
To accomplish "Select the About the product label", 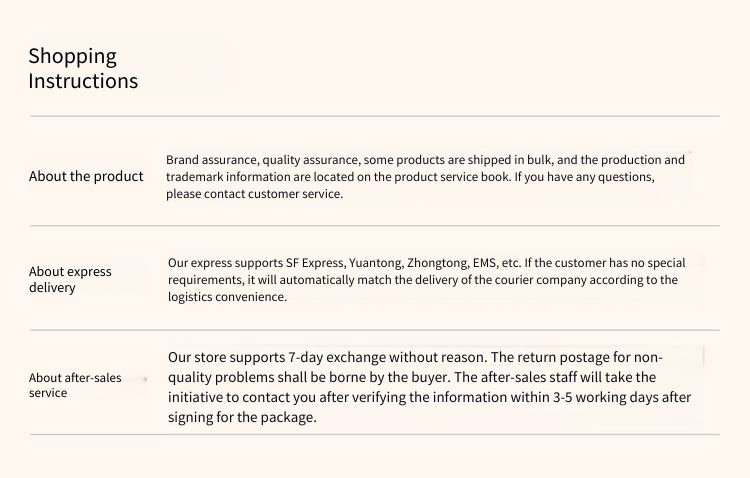I will (86, 176).
